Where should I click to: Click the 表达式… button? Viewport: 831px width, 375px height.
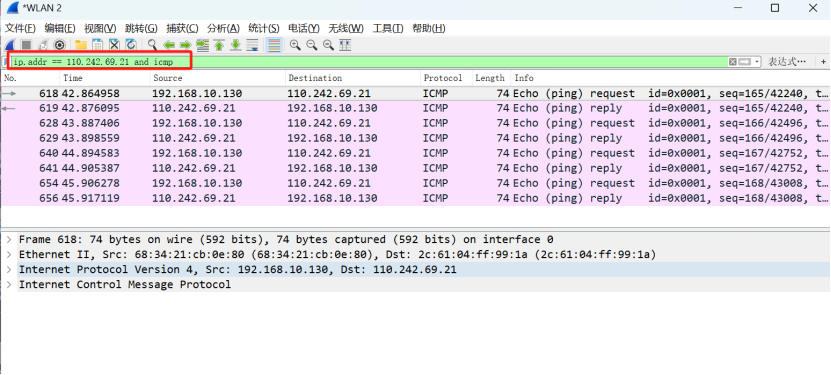787,62
